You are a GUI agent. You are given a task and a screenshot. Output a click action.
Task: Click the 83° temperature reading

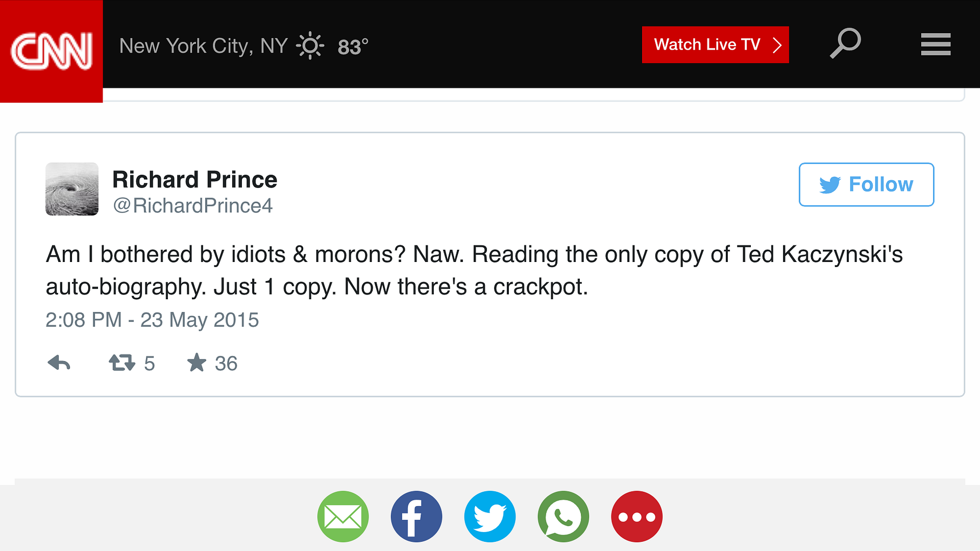353,47
